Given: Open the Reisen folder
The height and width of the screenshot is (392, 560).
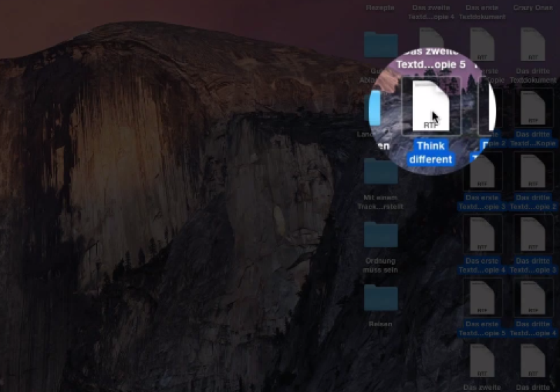Looking at the screenshot, I should click(x=381, y=297).
